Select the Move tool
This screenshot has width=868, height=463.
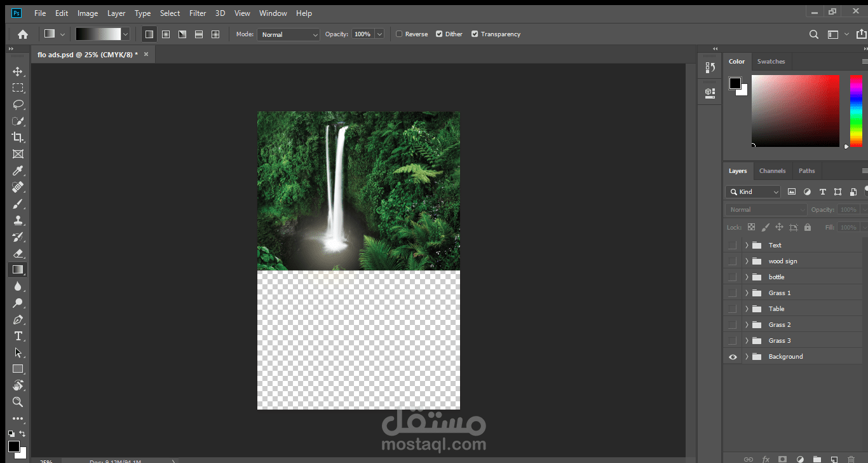pos(18,71)
